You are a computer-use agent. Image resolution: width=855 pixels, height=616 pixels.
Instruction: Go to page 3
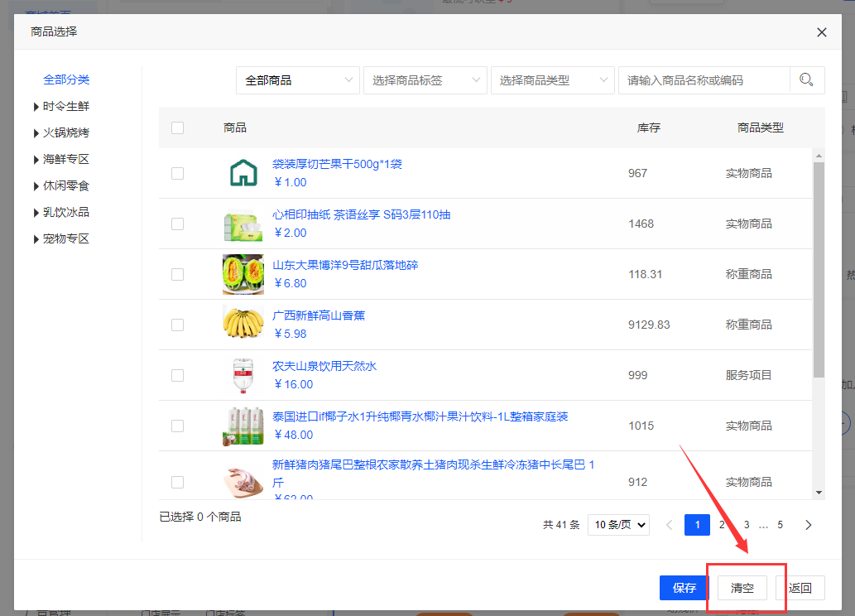pyautogui.click(x=747, y=525)
